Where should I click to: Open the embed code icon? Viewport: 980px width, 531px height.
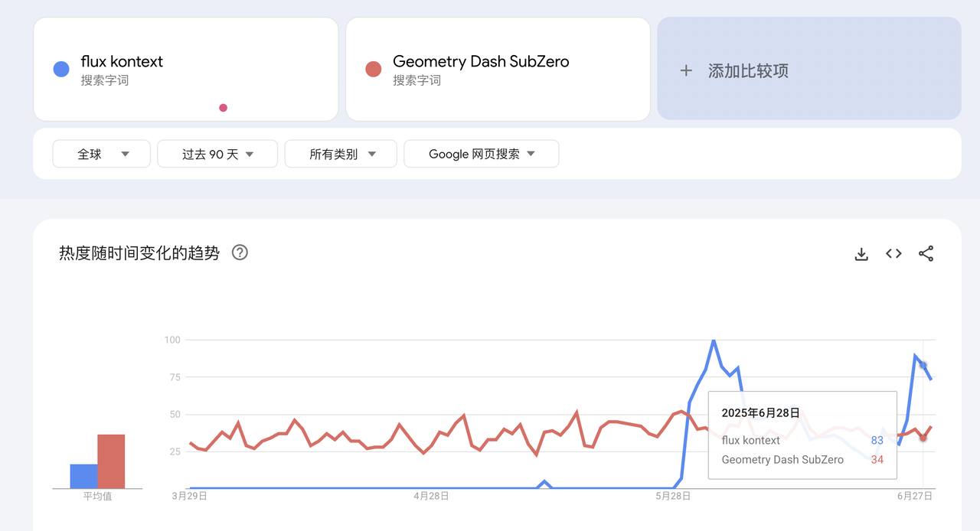click(893, 254)
